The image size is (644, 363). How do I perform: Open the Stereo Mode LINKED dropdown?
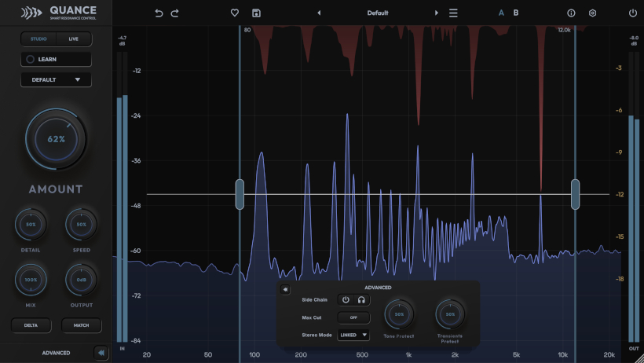click(x=353, y=335)
